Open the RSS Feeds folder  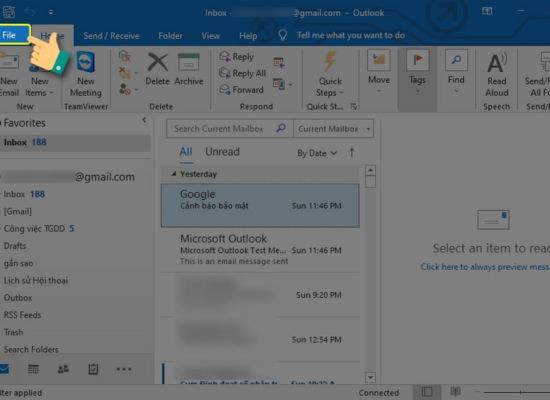[75, 315]
